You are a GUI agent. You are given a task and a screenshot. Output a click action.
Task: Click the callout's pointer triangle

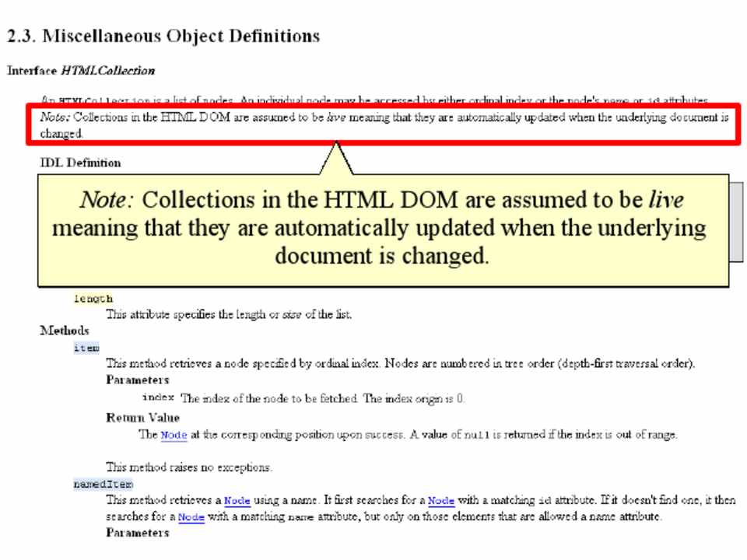[x=336, y=159]
